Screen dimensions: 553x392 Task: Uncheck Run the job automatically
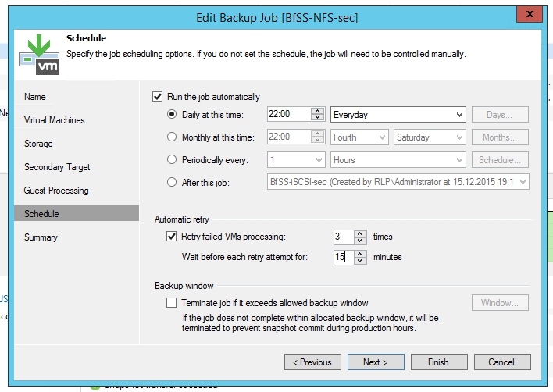pyautogui.click(x=159, y=97)
